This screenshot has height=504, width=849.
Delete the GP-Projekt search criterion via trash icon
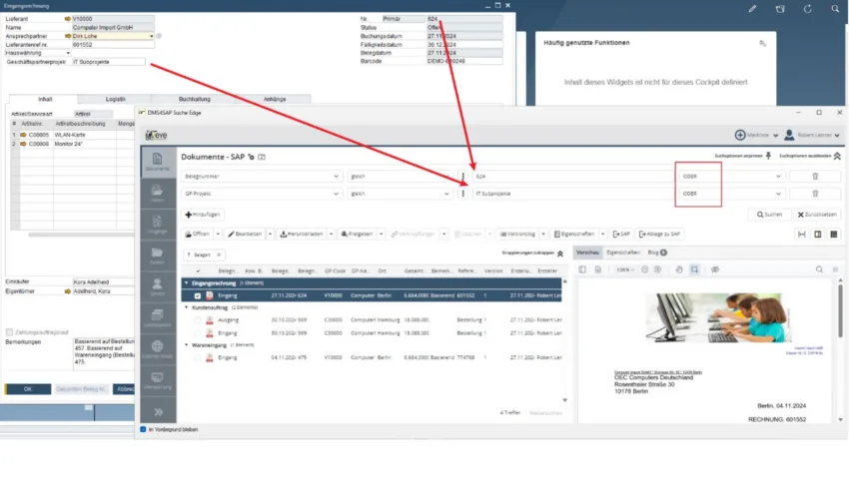coord(815,194)
